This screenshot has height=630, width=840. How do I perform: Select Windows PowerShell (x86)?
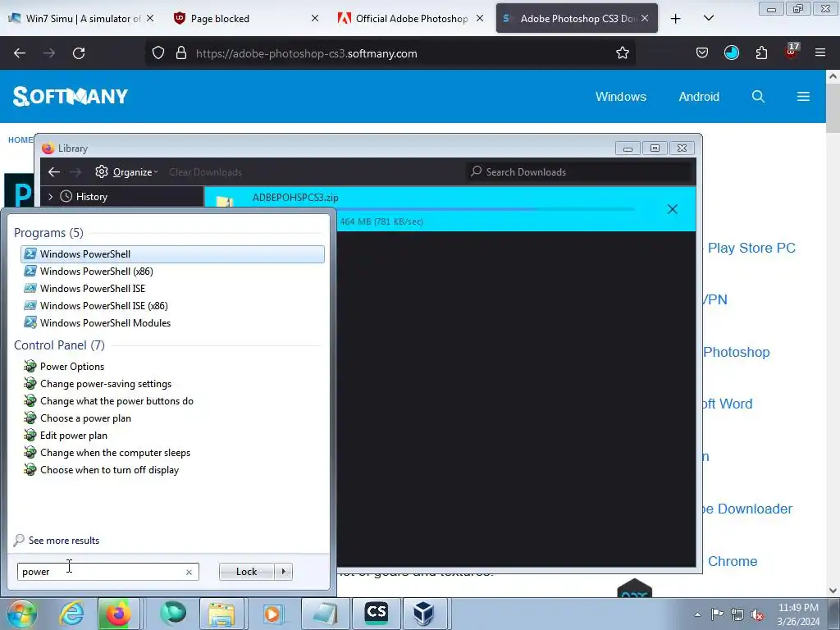[172, 271]
